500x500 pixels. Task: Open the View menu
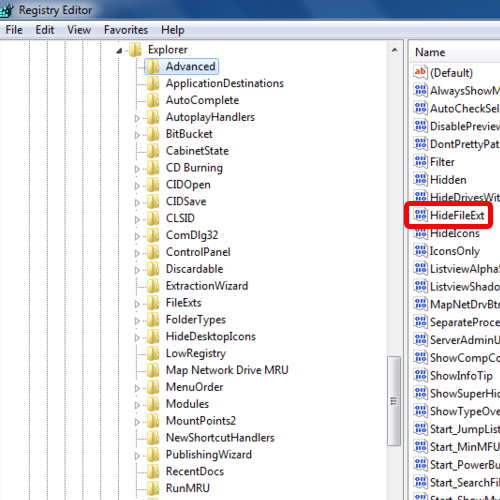79,30
